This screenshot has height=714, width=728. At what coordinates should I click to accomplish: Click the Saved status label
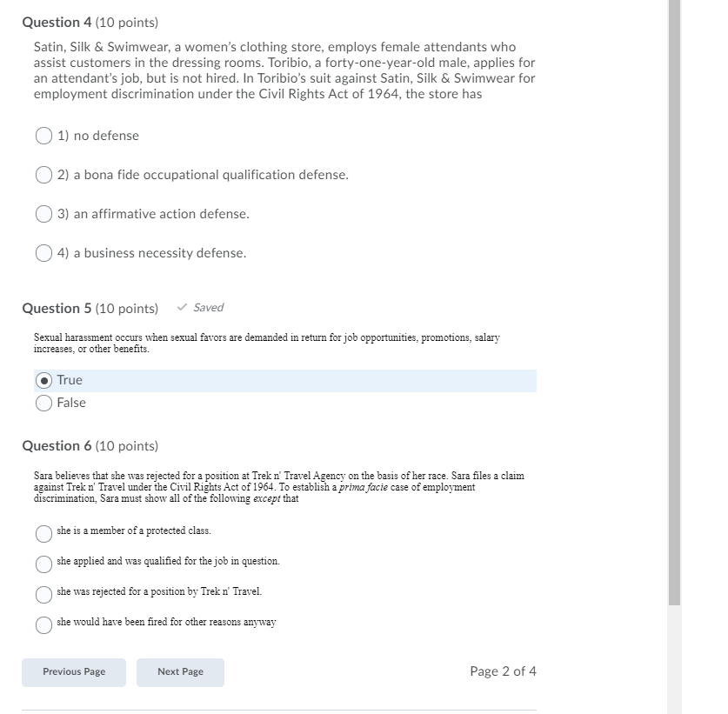point(207,307)
